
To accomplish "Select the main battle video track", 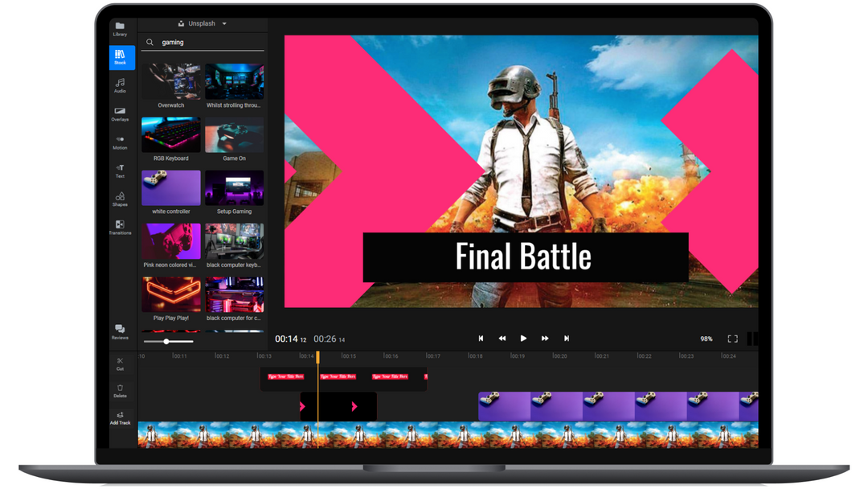I will [448, 435].
